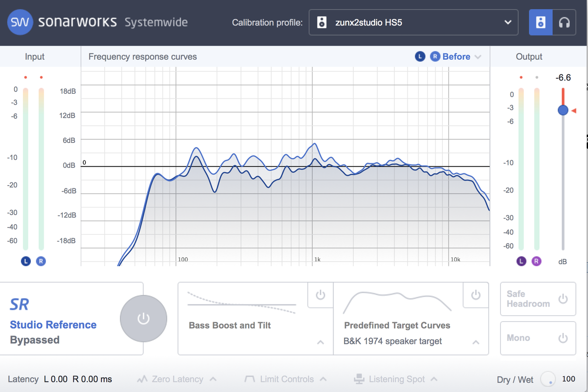
Task: Enable Mono listening mode
Action: 563,338
